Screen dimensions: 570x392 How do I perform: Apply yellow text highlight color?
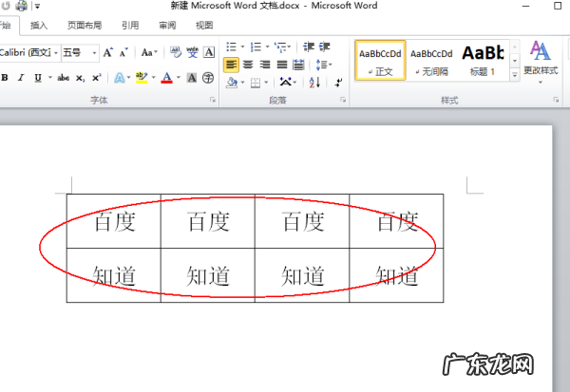(x=142, y=78)
